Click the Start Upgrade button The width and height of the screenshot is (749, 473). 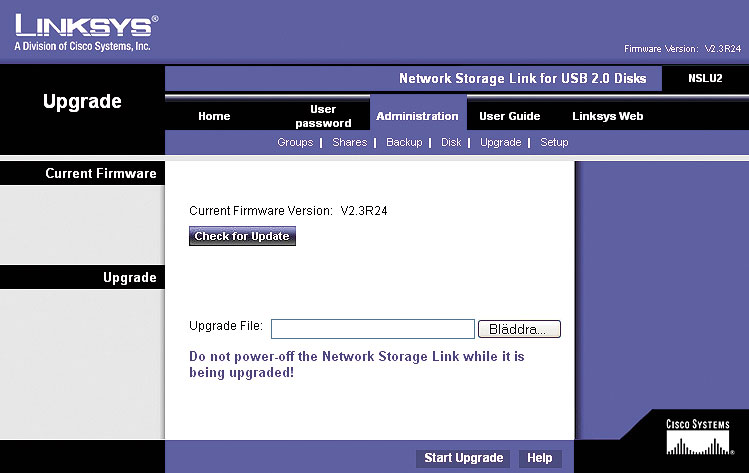coord(463,458)
